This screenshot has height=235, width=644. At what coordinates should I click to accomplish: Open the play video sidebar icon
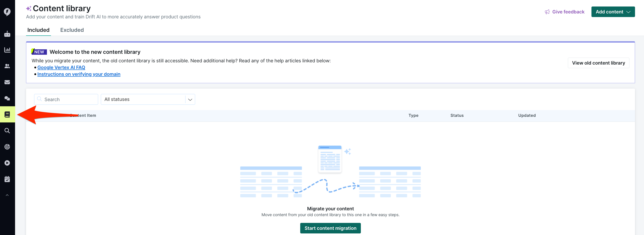[7, 163]
